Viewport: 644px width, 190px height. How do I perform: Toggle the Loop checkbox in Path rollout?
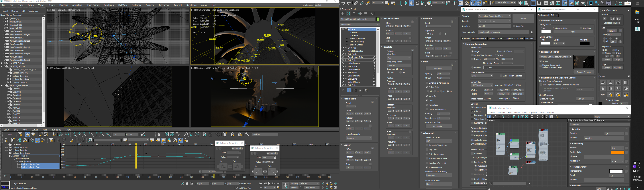[x=427, y=101]
